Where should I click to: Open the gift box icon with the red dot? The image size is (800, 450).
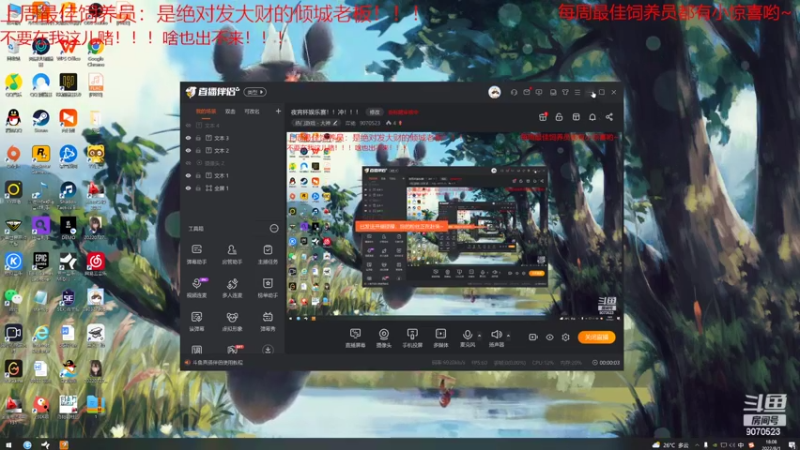coord(543,117)
